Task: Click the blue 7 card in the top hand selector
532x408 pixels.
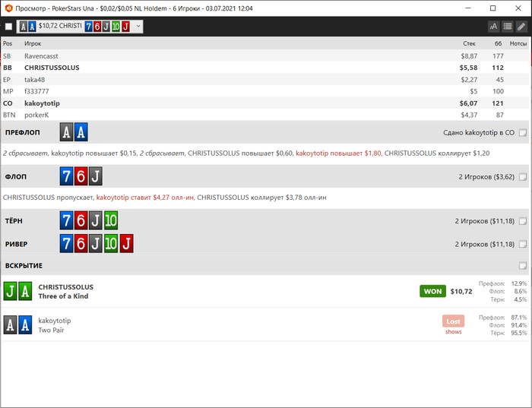Action: point(89,27)
